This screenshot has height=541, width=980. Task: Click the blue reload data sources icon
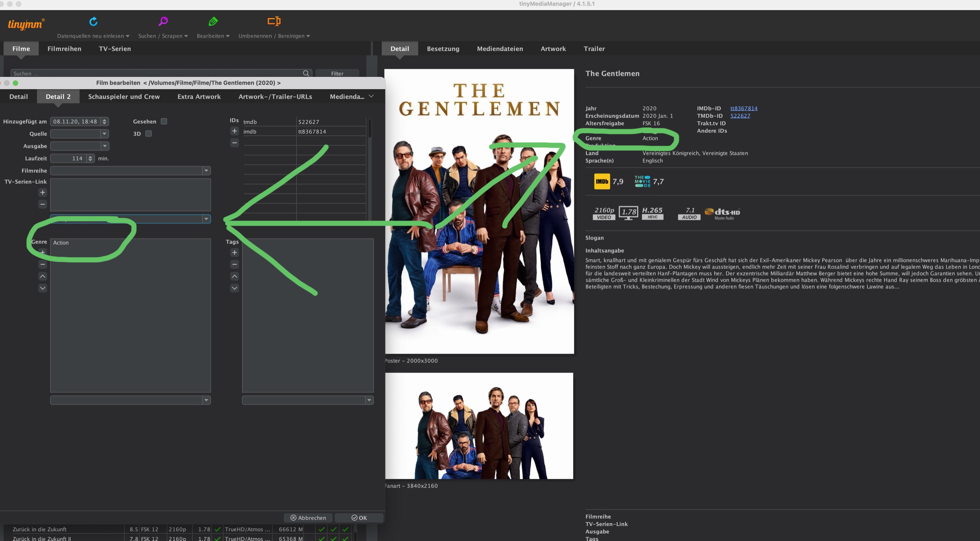tap(93, 22)
